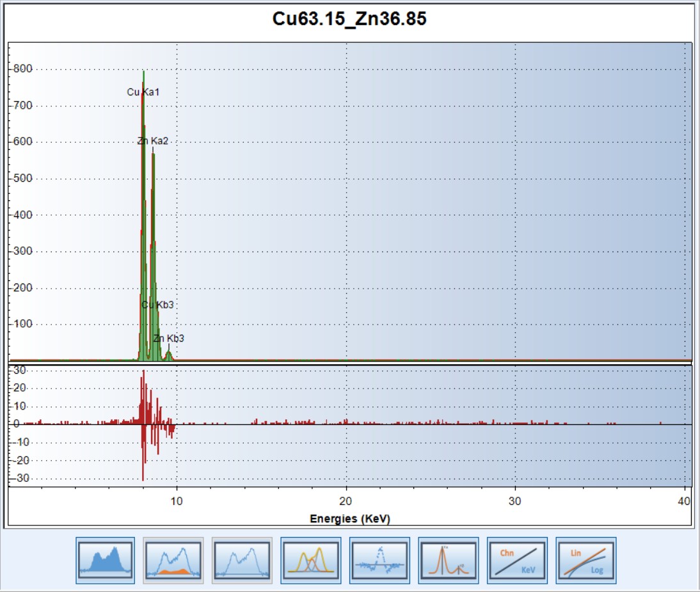Image resolution: width=700 pixels, height=592 pixels.
Task: Click the 700 intensity axis tick
Action: coord(23,106)
